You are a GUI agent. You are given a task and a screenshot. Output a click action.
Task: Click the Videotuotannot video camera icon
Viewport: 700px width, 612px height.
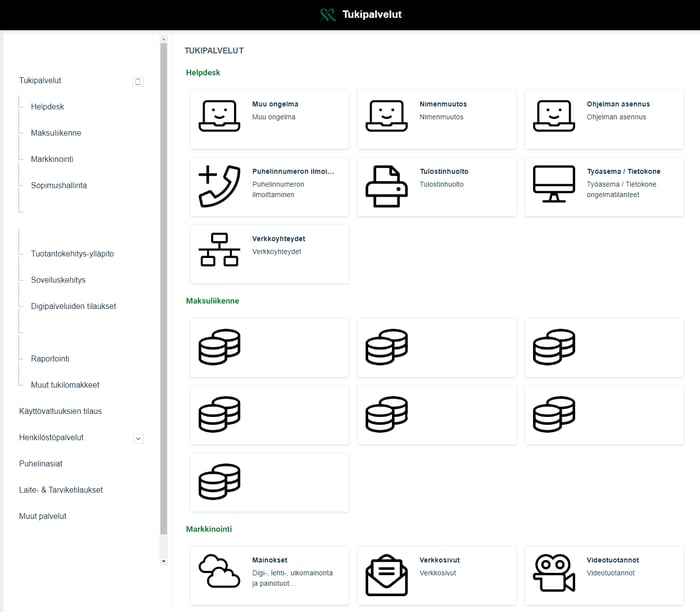click(553, 573)
